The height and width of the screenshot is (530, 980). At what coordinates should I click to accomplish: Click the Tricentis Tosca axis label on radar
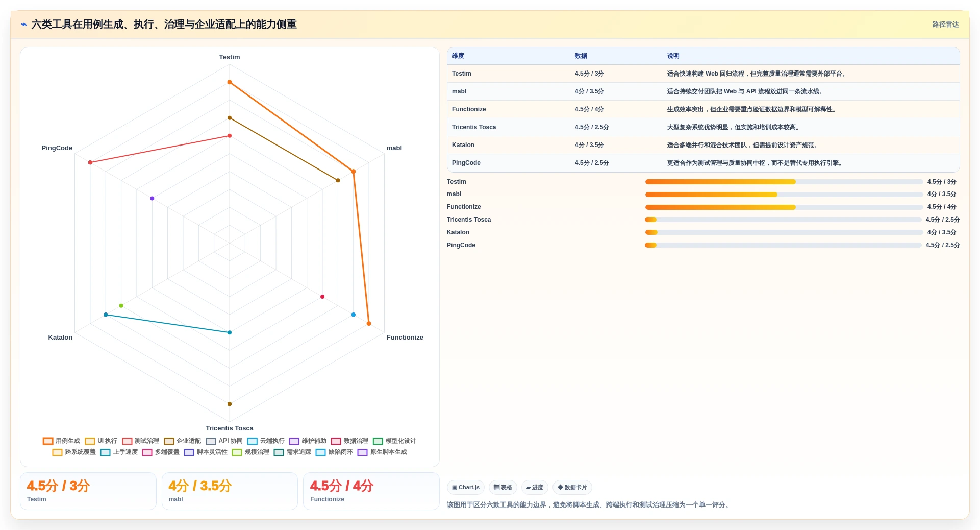(x=229, y=428)
